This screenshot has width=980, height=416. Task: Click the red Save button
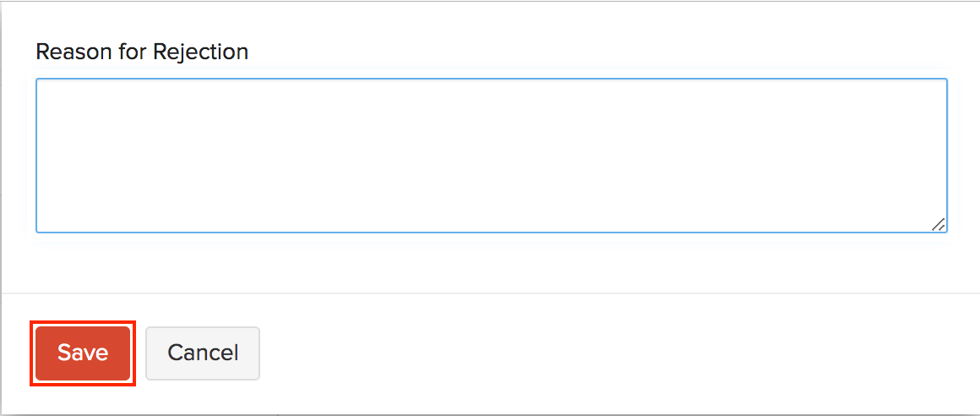[83, 353]
